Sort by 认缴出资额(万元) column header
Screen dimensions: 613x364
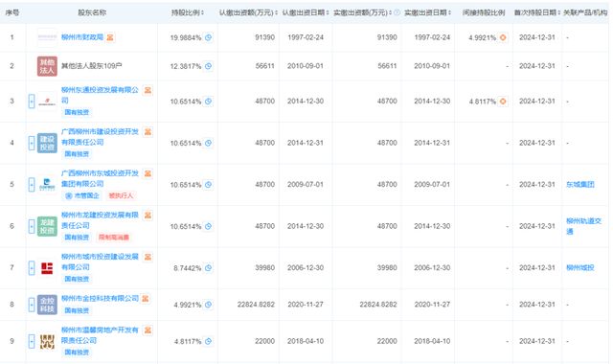click(x=248, y=12)
